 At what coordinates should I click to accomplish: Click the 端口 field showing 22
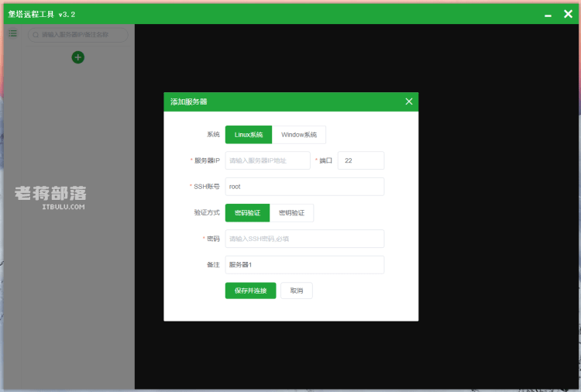coord(361,160)
